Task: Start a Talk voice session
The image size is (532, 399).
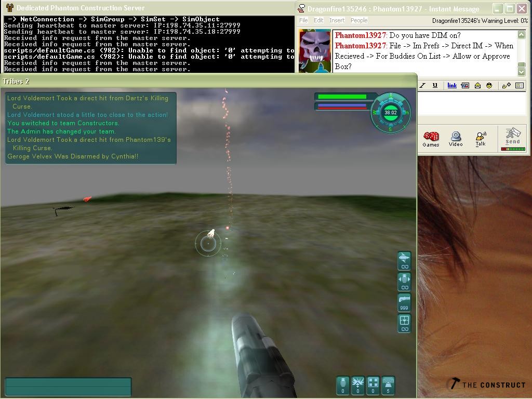Action: (481, 139)
